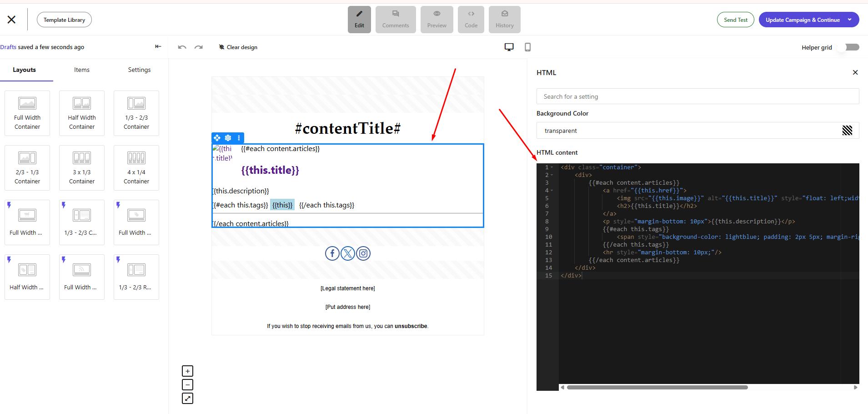Choose the 2/3 - 1/3 Container layout
The width and height of the screenshot is (868, 414).
point(27,168)
